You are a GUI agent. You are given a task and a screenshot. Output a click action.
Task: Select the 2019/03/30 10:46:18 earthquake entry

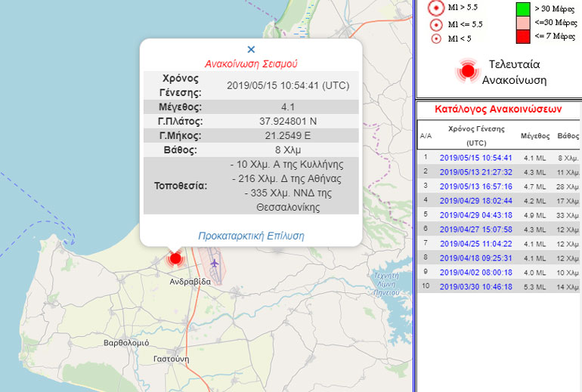[x=475, y=286]
